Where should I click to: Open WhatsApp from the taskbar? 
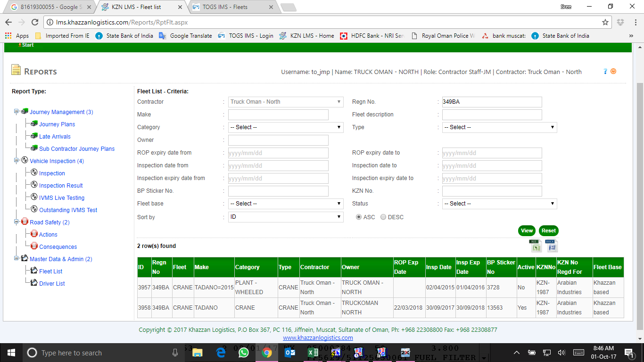click(243, 353)
